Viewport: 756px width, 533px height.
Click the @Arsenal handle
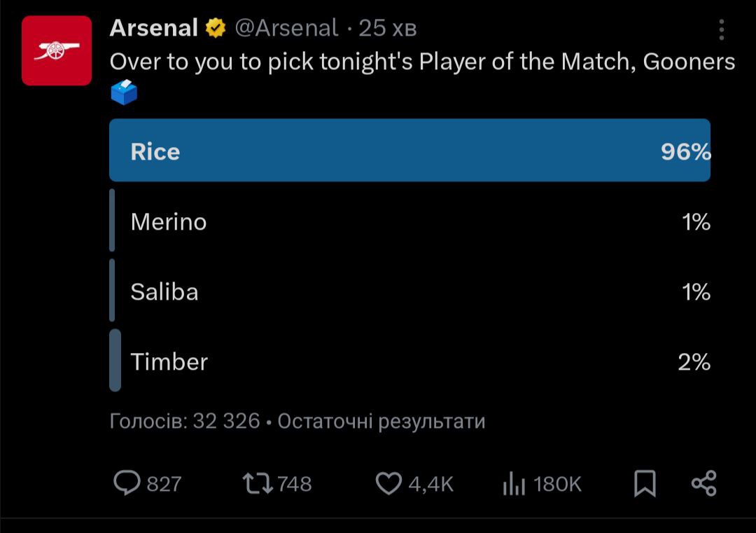286,28
